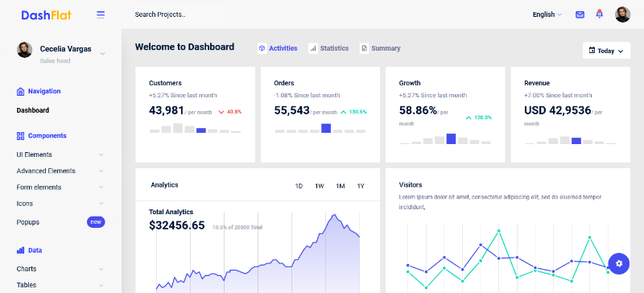Select the 1W analytics range
The width and height of the screenshot is (644, 293).
320,186
